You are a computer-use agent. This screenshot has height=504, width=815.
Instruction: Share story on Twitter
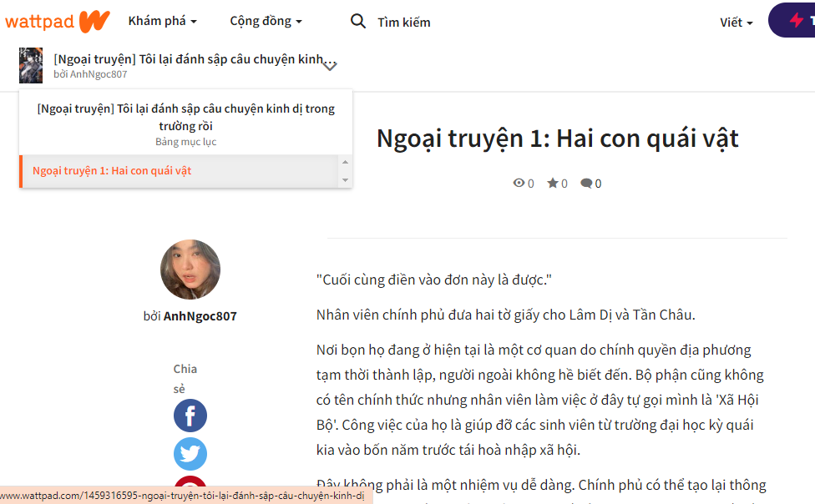pyautogui.click(x=190, y=454)
